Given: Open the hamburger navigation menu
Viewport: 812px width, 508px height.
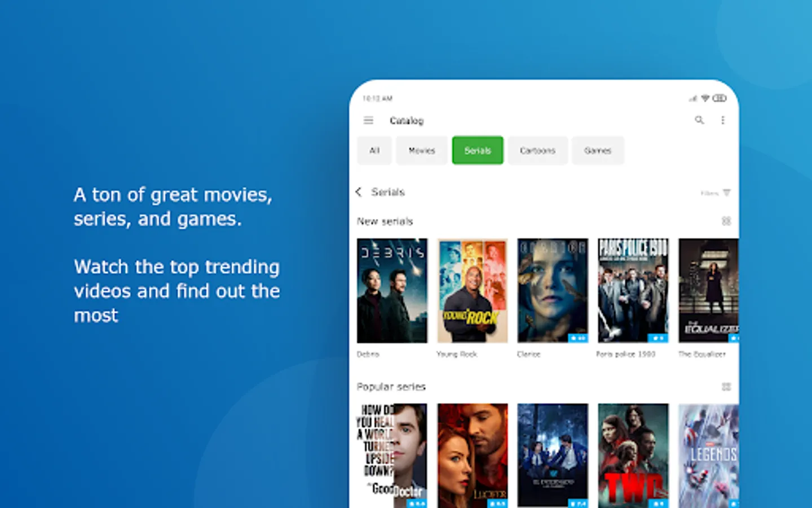Looking at the screenshot, I should coord(368,120).
